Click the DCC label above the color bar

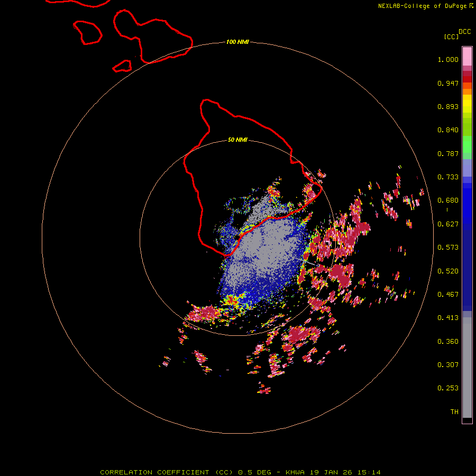pos(464,32)
